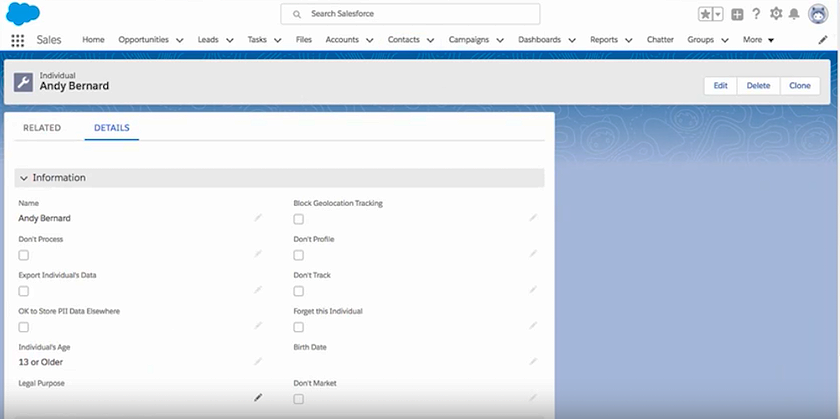
Task: Open the Chatter nav item
Action: [x=660, y=40]
